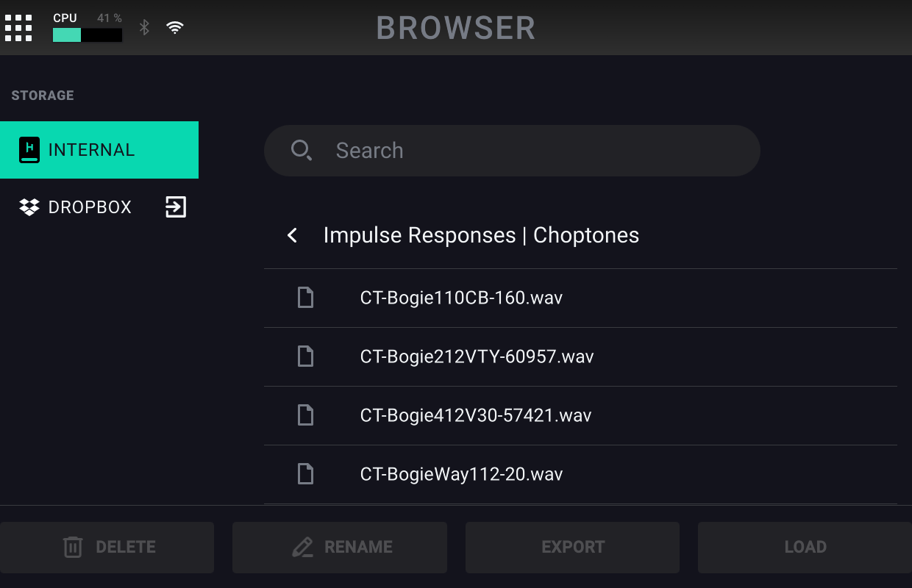Switch to Dropbox storage
Screen dimensions: 912x588
click(x=90, y=207)
